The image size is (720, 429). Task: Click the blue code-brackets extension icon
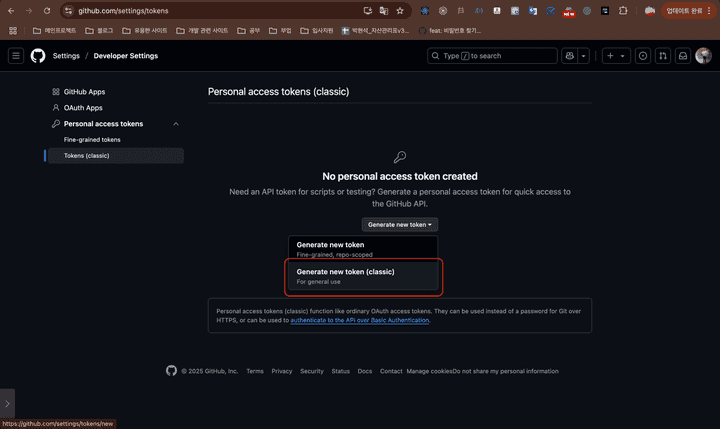(479, 11)
